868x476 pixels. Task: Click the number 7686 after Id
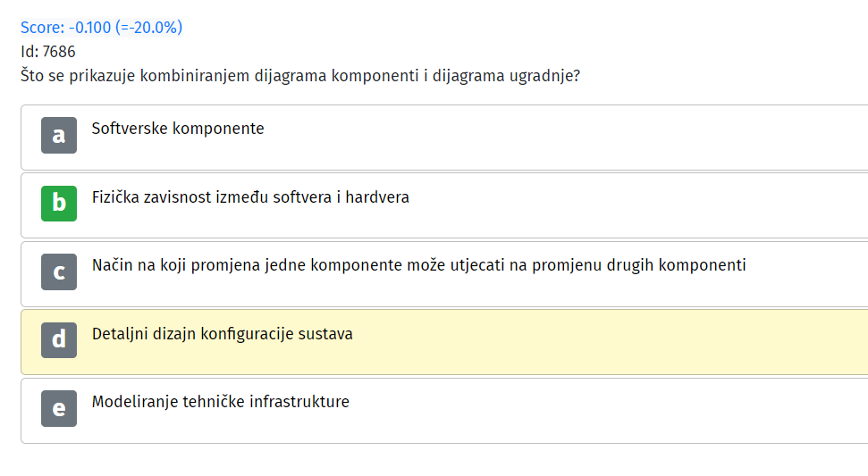click(59, 52)
